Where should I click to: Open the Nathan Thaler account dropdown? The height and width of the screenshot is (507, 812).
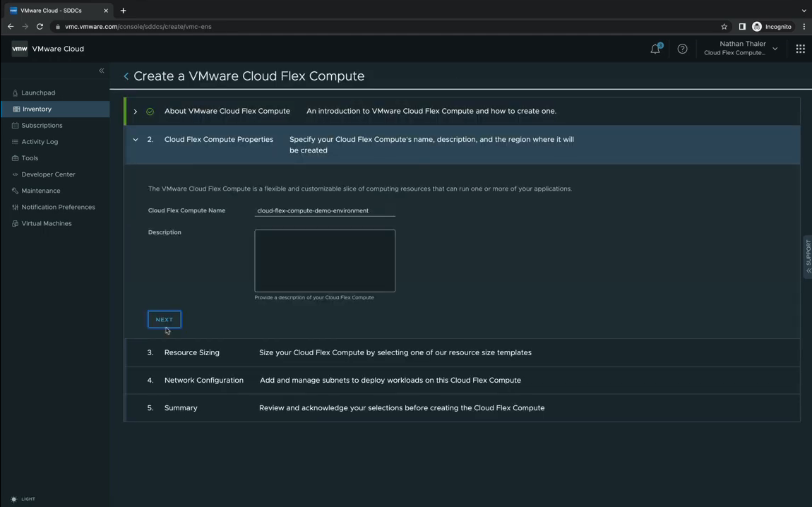(x=740, y=48)
